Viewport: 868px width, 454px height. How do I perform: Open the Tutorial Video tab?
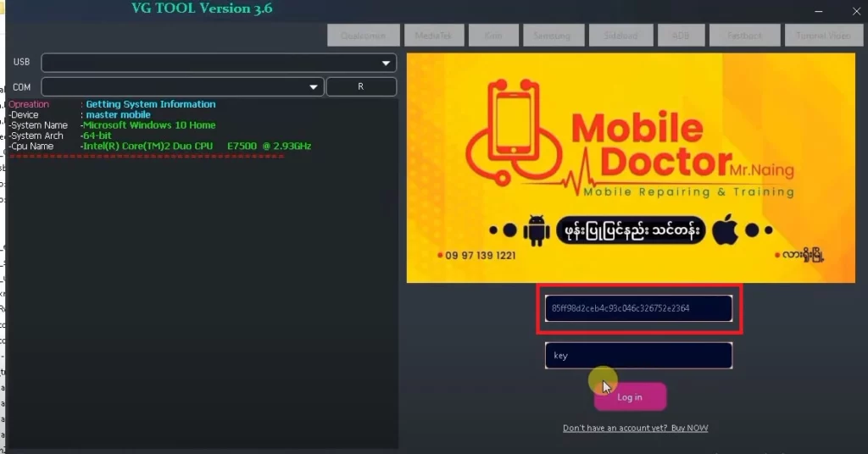pyautogui.click(x=823, y=36)
